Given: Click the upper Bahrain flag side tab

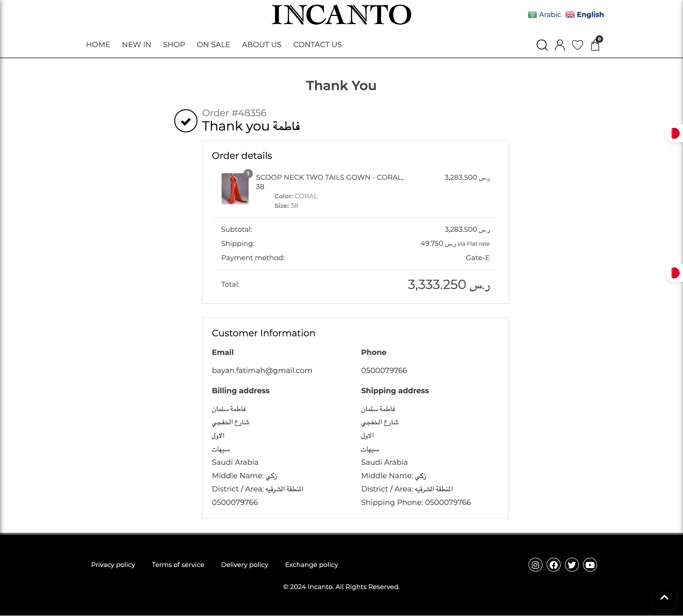Looking at the screenshot, I should [x=674, y=133].
